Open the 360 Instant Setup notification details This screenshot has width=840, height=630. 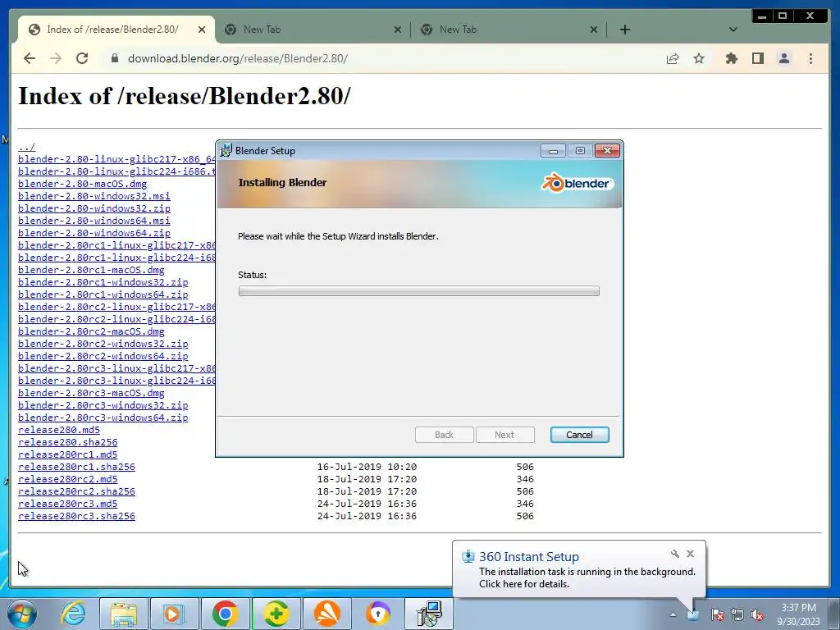click(587, 577)
